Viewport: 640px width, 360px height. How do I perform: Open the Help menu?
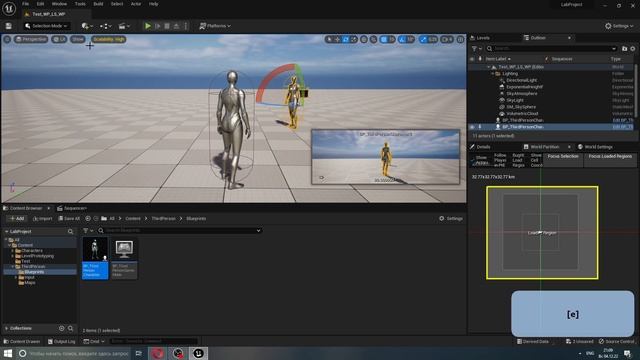pyautogui.click(x=153, y=4)
